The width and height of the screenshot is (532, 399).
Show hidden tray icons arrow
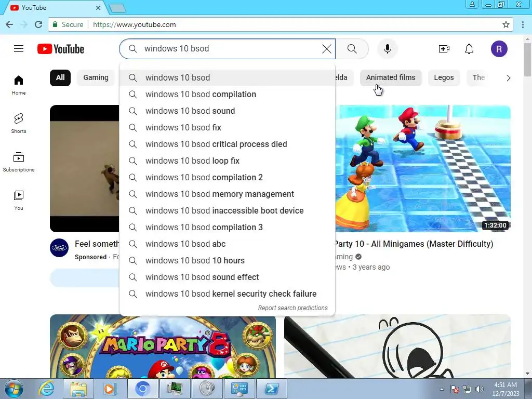tap(442, 389)
